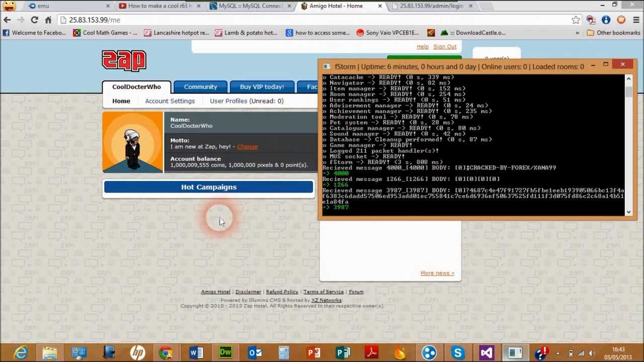Open the browser home page icon
This screenshot has height=362, width=644.
(x=48, y=20)
